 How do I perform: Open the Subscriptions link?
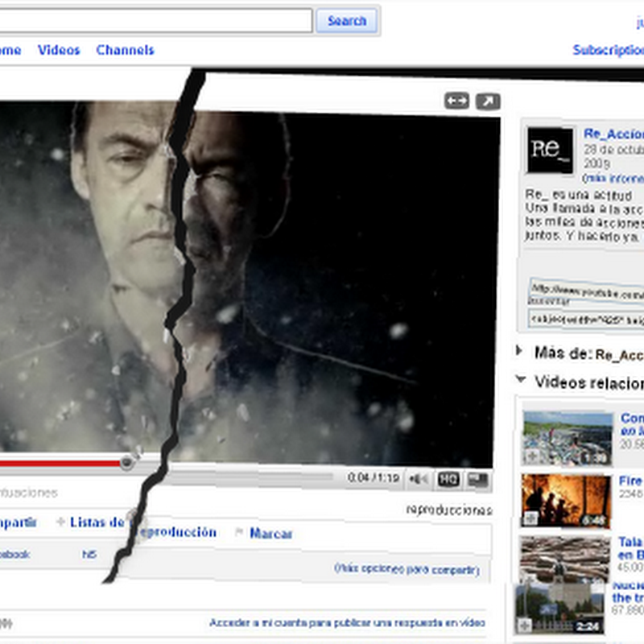(609, 50)
